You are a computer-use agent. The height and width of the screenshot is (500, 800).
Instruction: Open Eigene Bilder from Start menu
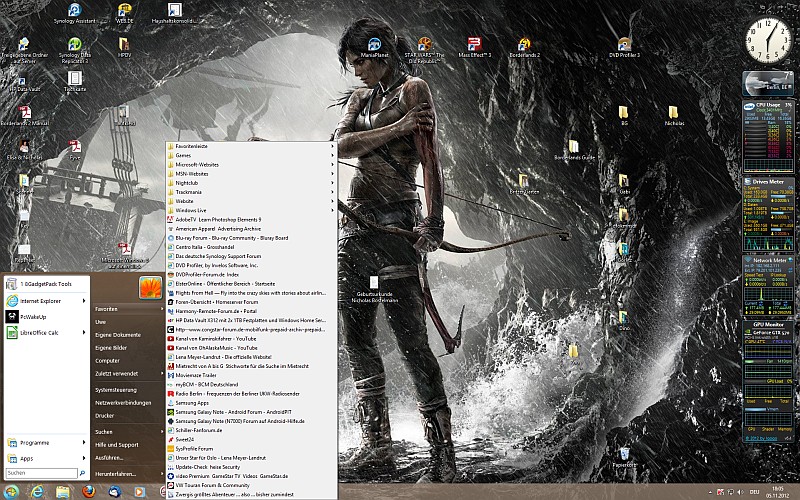(x=129, y=348)
